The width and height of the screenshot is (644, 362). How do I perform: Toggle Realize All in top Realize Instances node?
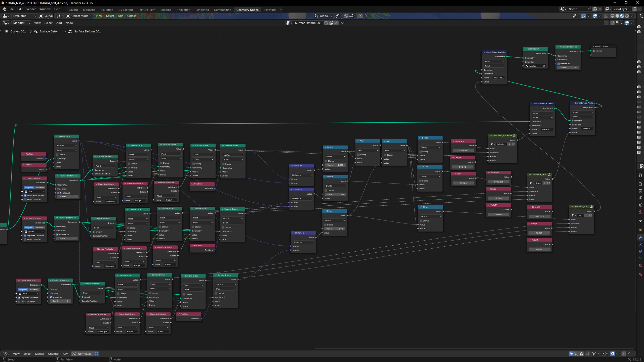(559, 64)
